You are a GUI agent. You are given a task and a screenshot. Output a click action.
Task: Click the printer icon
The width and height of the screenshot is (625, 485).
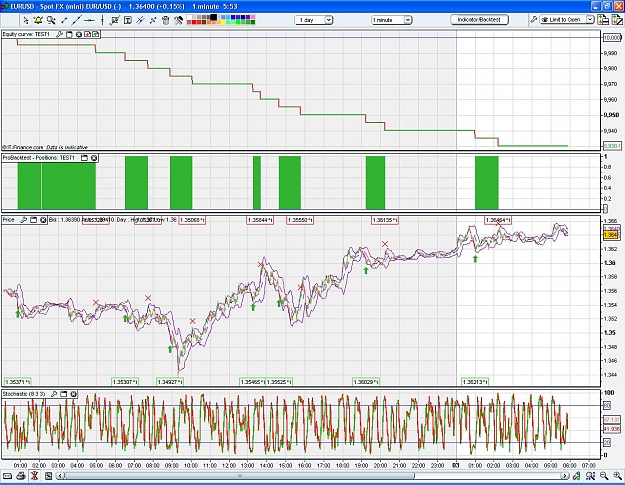pos(21,475)
